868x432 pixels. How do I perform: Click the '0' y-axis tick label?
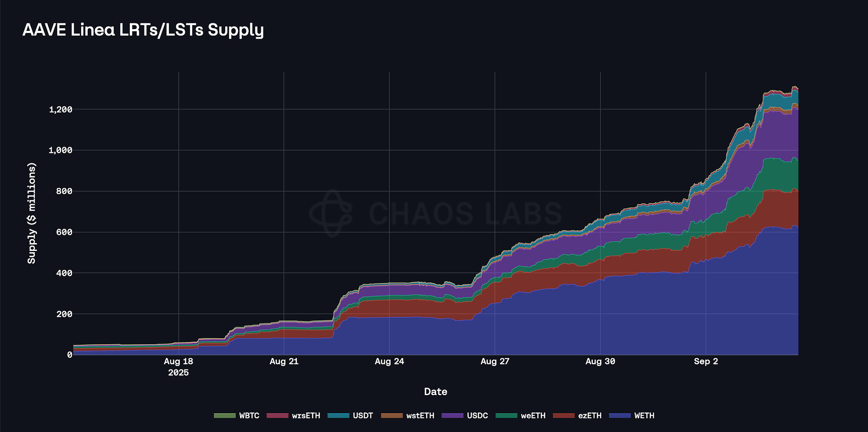point(69,355)
